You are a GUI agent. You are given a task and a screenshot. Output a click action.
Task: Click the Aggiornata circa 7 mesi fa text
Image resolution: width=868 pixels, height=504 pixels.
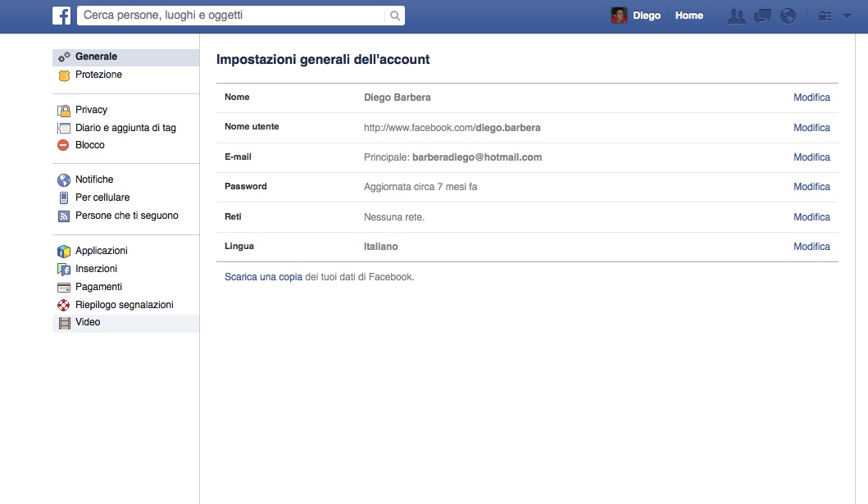tap(420, 187)
